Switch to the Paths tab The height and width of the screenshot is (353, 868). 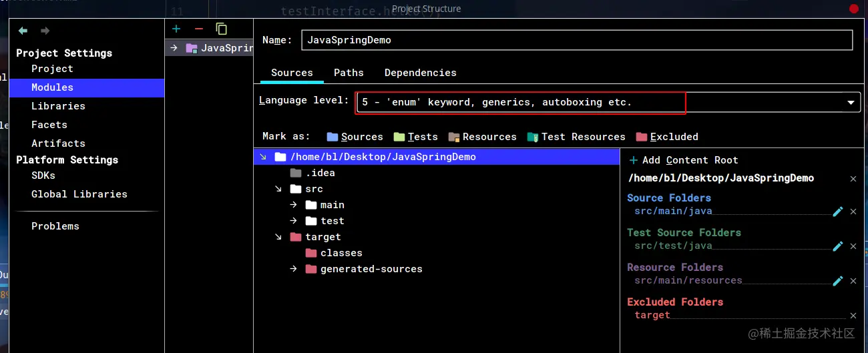pyautogui.click(x=349, y=73)
